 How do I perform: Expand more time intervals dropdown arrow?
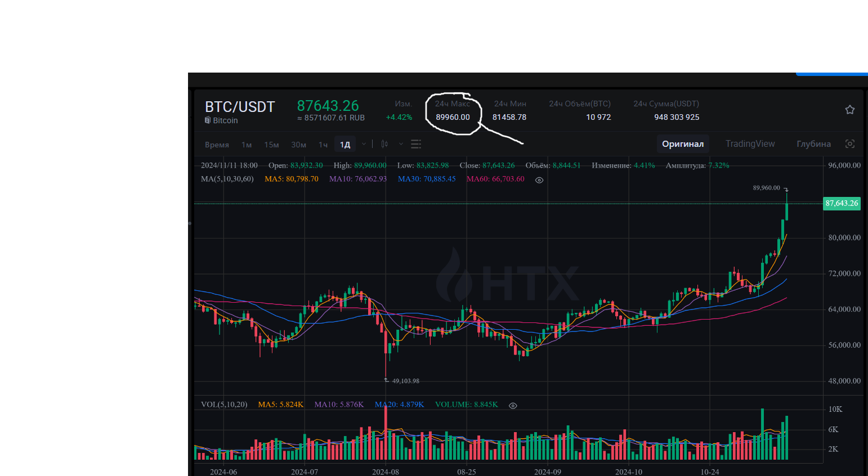(x=364, y=144)
